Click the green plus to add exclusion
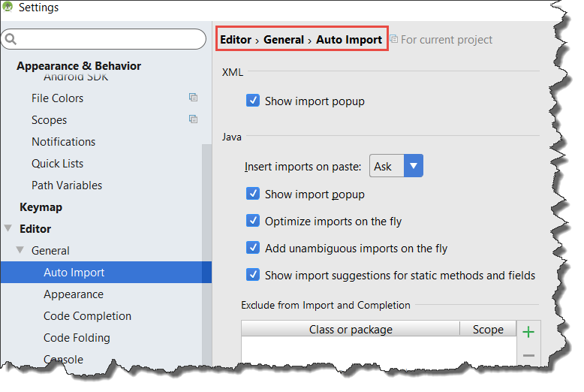This screenshot has height=392, width=584. pyautogui.click(x=528, y=332)
